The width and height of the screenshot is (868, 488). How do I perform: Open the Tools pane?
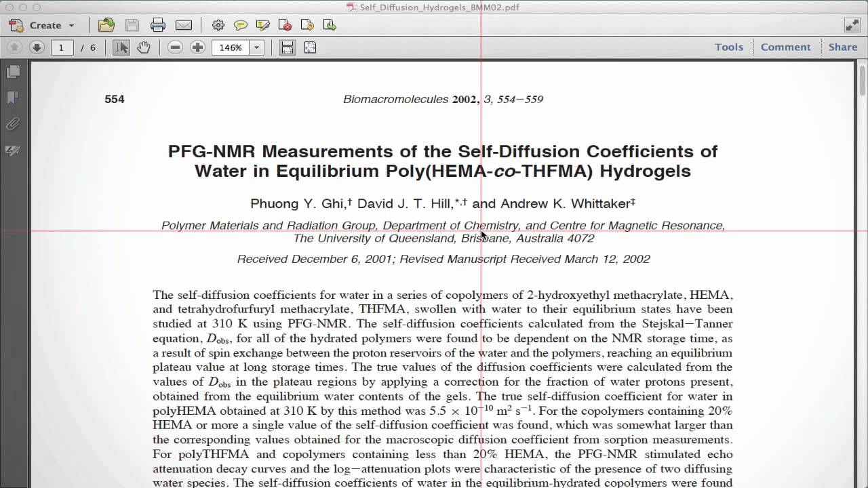coord(729,47)
